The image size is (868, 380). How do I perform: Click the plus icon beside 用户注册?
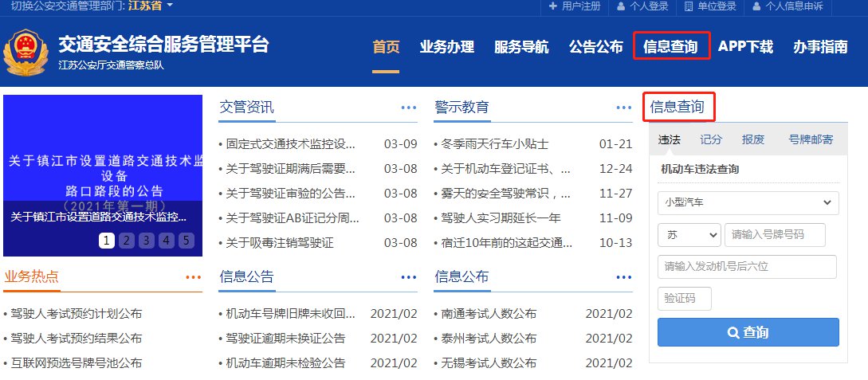pyautogui.click(x=552, y=6)
